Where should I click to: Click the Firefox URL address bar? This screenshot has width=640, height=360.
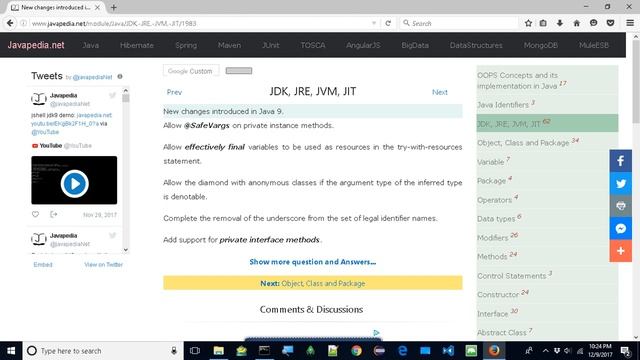[x=200, y=23]
